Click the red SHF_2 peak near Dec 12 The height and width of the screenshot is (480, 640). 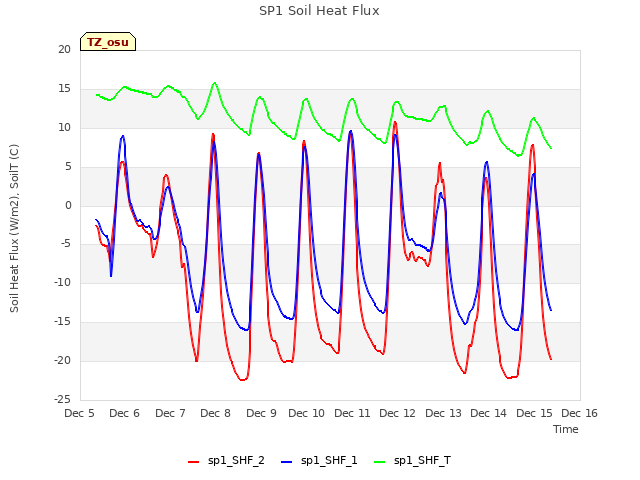point(395,122)
